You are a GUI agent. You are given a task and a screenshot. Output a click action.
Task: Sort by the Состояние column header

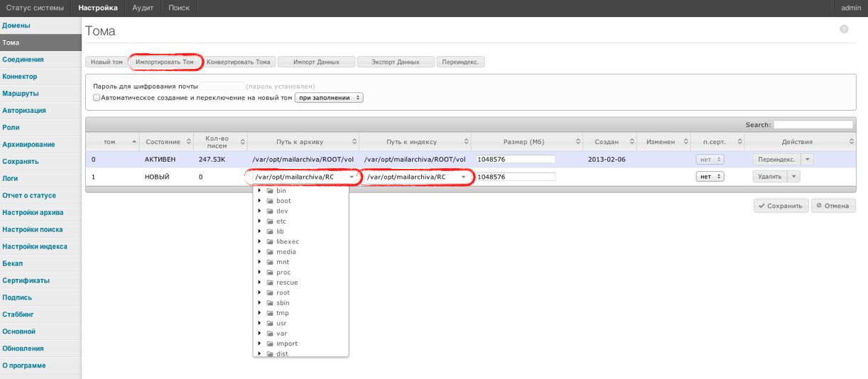[166, 142]
